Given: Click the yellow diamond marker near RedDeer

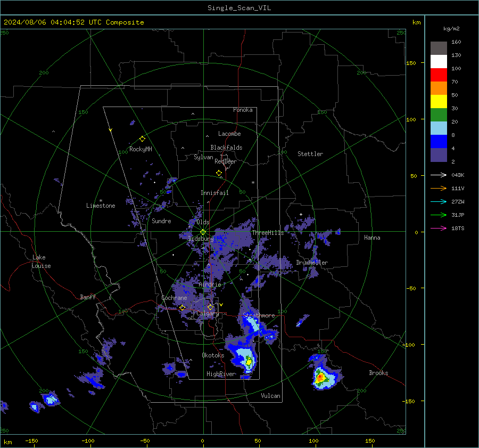Looking at the screenshot, I should click(x=219, y=173).
